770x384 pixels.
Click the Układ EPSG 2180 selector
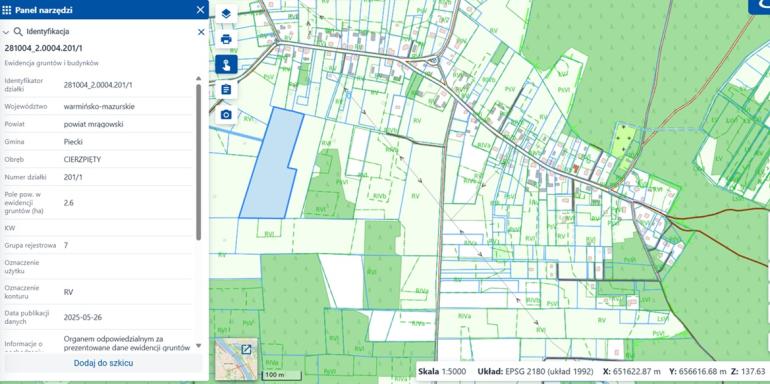click(535, 372)
